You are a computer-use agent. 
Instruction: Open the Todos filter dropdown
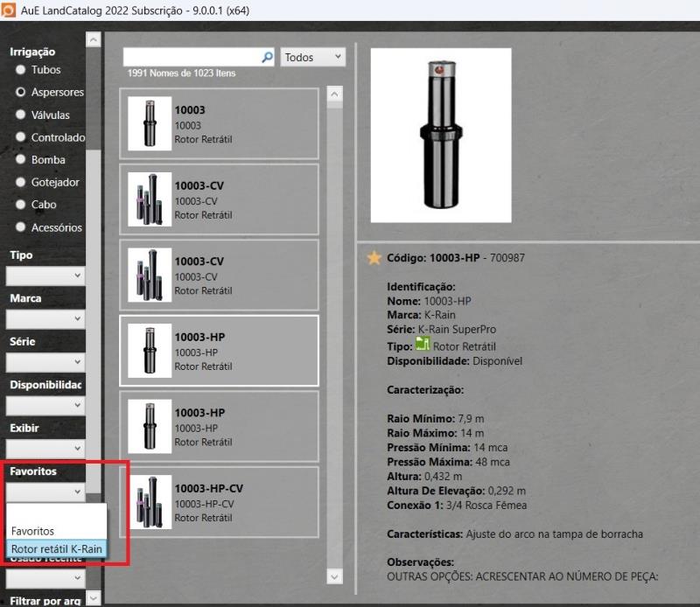pyautogui.click(x=313, y=57)
